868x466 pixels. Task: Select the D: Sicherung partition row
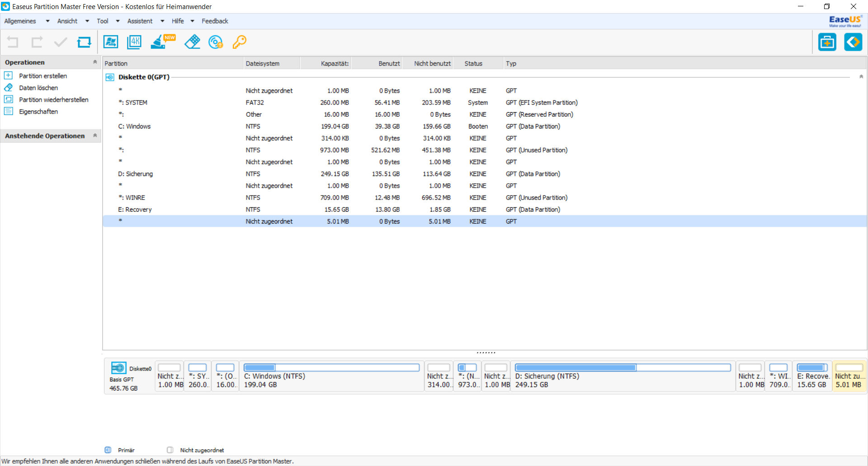(x=484, y=174)
